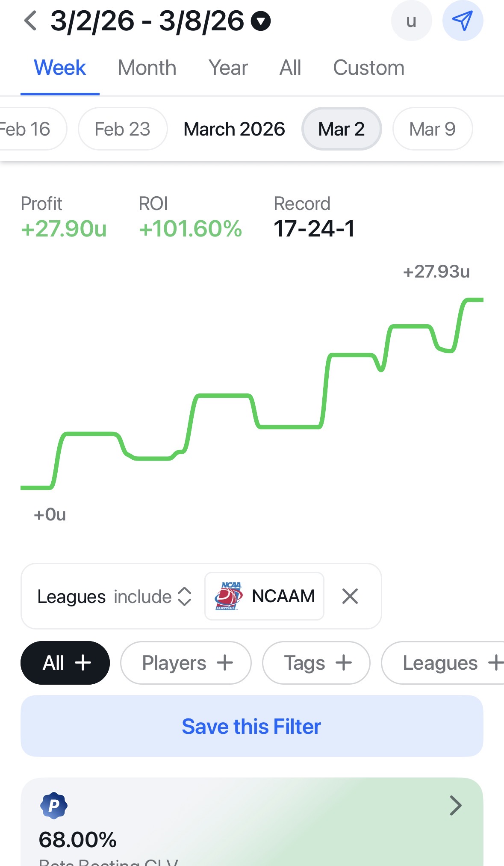The height and width of the screenshot is (866, 504).
Task: Open the Custom range tab
Action: click(x=368, y=68)
